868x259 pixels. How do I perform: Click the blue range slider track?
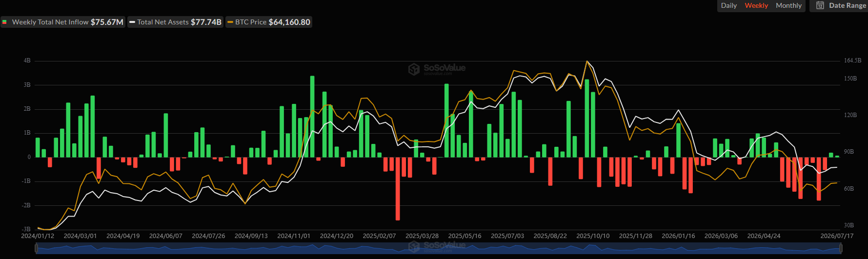click(x=438, y=249)
